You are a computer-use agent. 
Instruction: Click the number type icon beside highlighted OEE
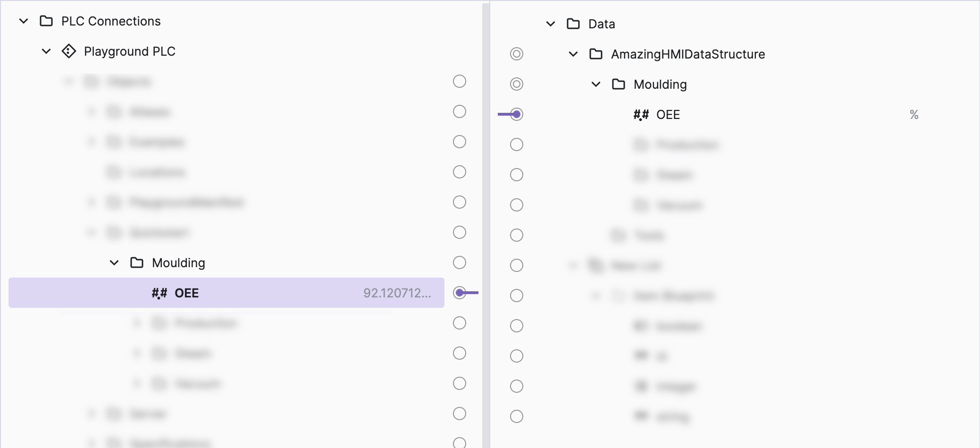click(159, 293)
